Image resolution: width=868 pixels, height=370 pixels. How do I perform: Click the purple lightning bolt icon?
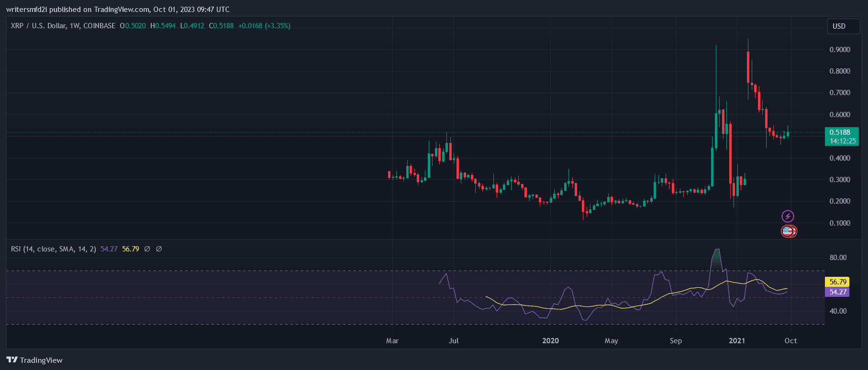[x=788, y=217]
